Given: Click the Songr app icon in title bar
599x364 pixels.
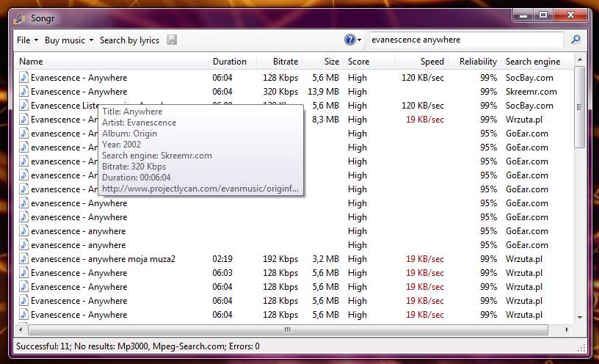Looking at the screenshot, I should click(x=20, y=18).
